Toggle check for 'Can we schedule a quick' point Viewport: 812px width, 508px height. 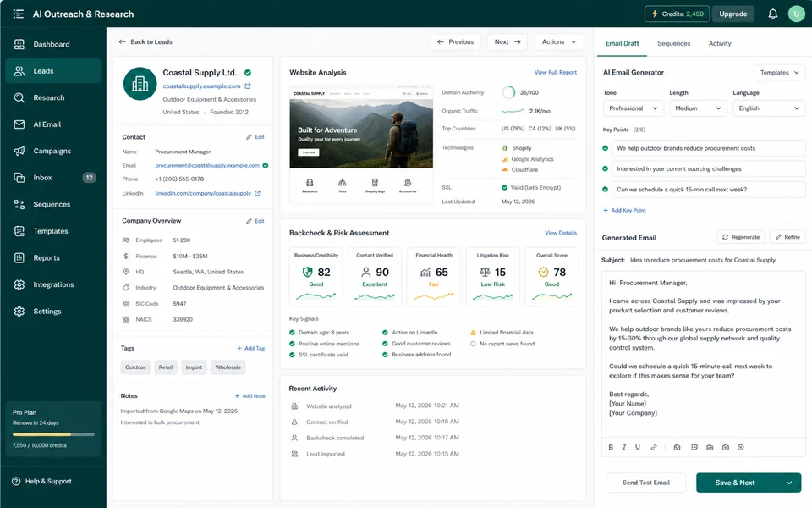point(605,190)
